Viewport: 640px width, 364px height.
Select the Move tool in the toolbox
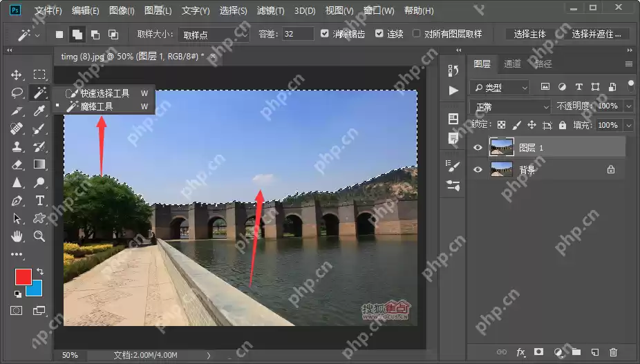click(x=17, y=75)
